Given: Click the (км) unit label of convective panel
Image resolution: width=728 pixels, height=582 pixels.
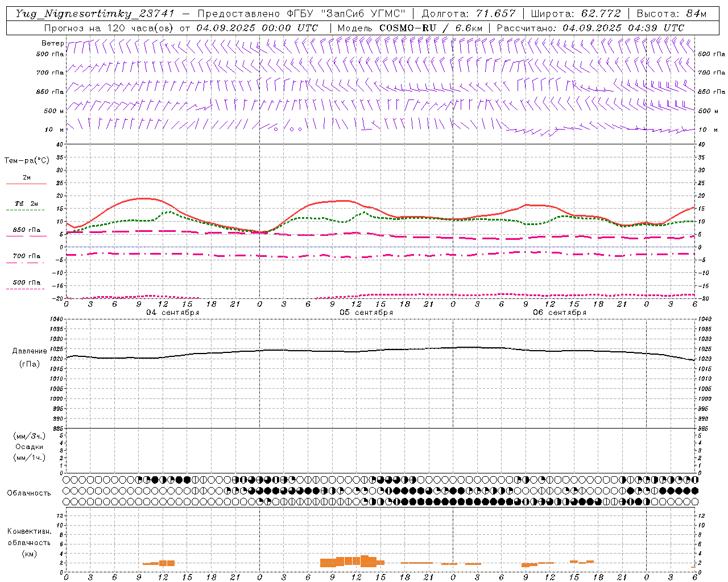Looking at the screenshot, I should 30,554.
